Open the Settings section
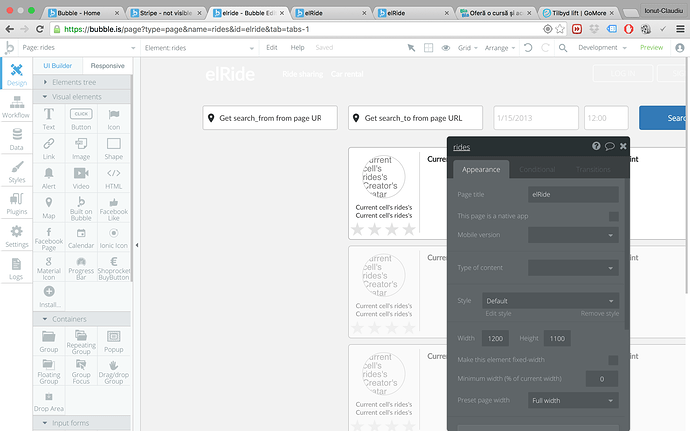The height and width of the screenshot is (431, 690). [17, 236]
